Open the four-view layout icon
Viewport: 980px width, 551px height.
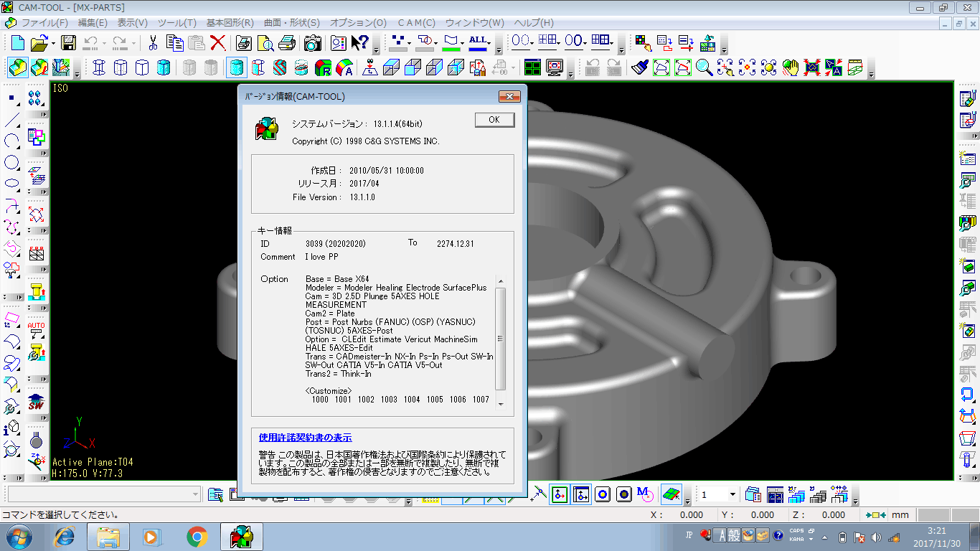click(532, 68)
